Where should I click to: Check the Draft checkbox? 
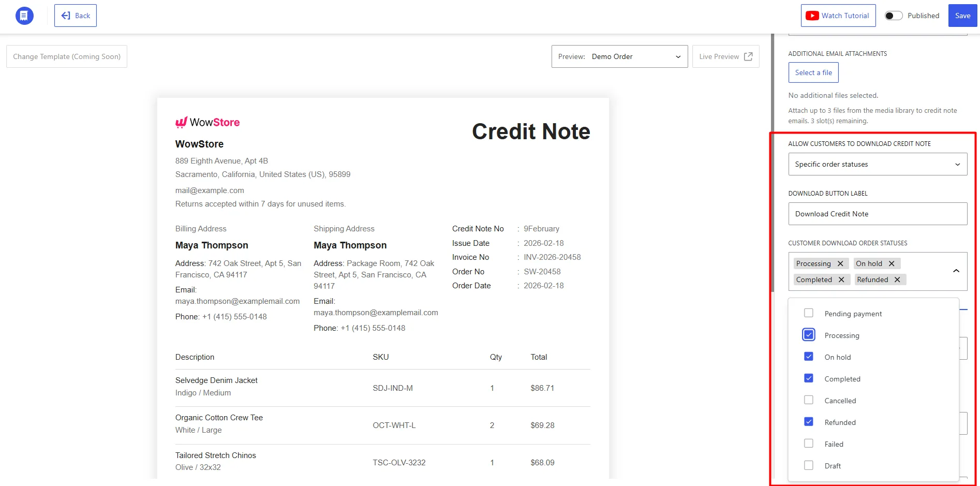point(809,465)
